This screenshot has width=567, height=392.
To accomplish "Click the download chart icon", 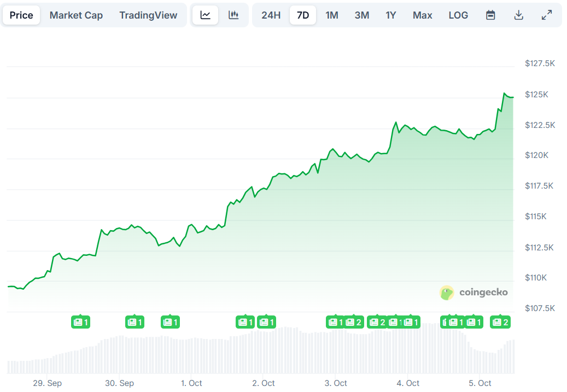I will [x=518, y=15].
